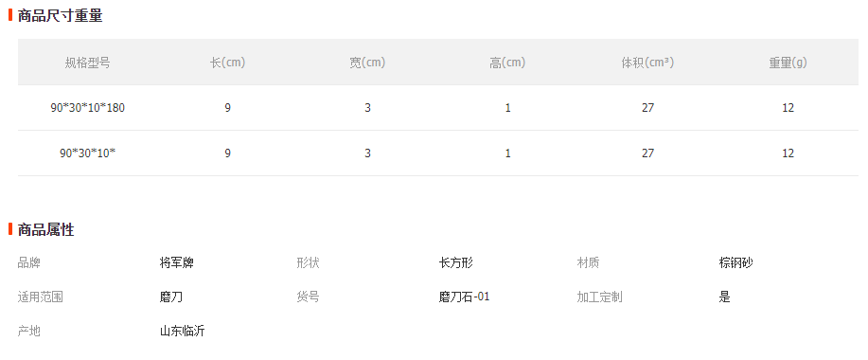Select the 长(cm) column header
The image size is (868, 360).
click(x=227, y=63)
